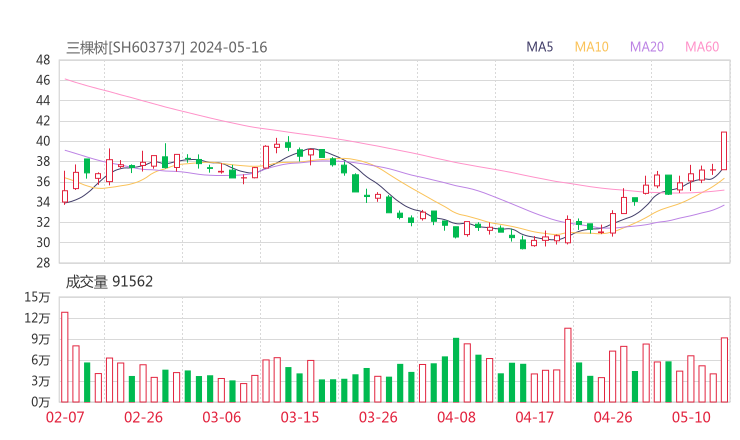Image resolution: width=740 pixels, height=440 pixels.
Task: Click the 48 price axis label
Action: point(43,60)
